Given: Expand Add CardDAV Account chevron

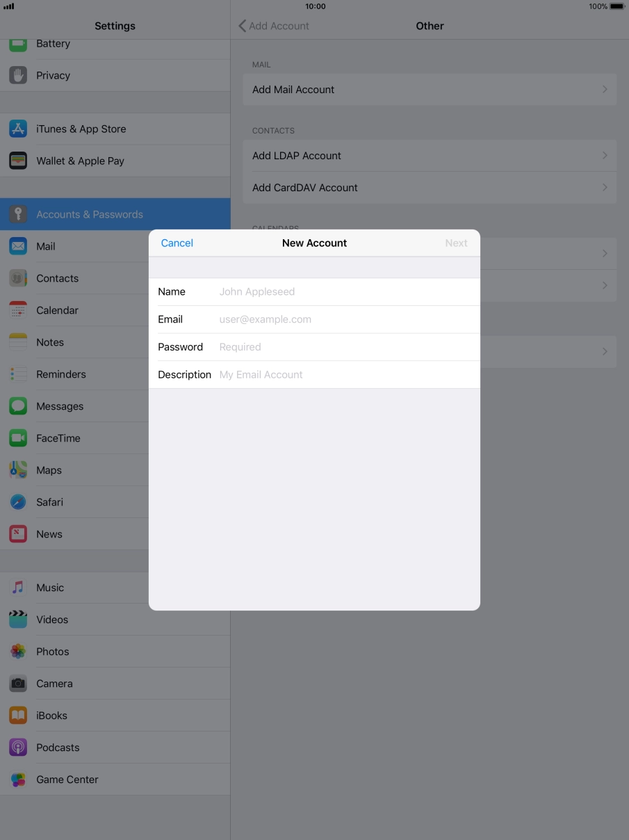Looking at the screenshot, I should click(x=605, y=188).
